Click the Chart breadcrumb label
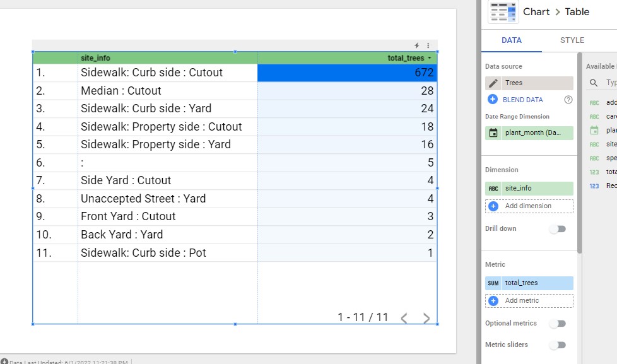Screen dimensions: 617x364 coord(536,12)
